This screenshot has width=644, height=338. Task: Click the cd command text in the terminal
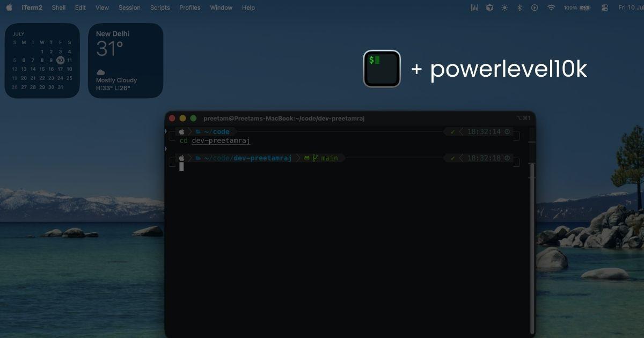click(184, 141)
